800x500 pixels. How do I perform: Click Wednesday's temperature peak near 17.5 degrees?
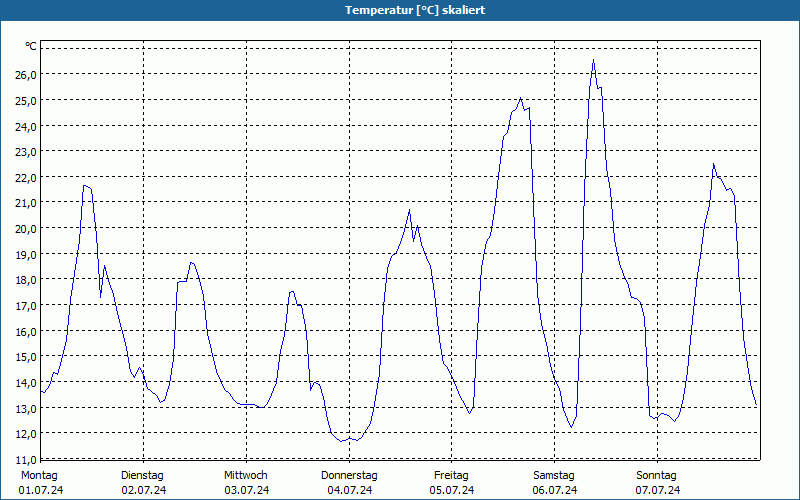291,291
